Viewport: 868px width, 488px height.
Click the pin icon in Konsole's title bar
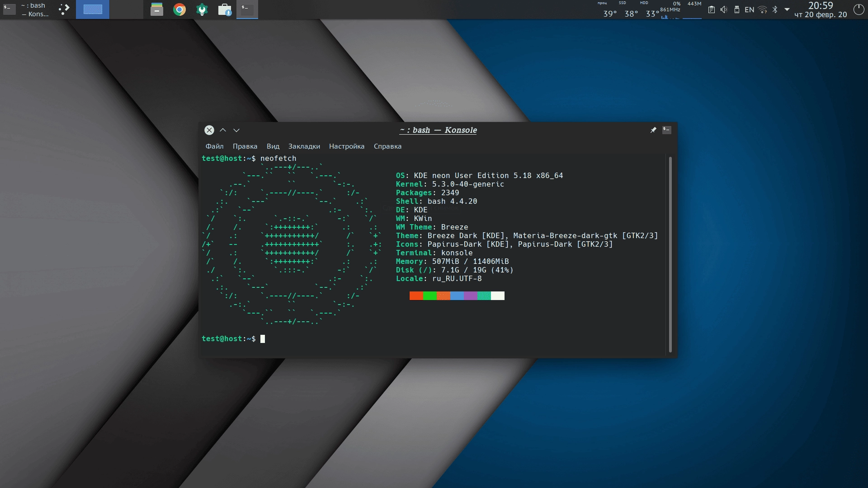(653, 130)
